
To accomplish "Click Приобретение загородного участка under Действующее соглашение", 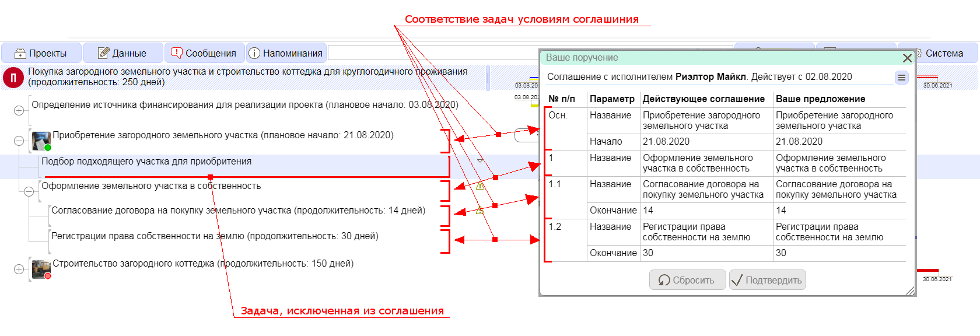I will (x=701, y=121).
